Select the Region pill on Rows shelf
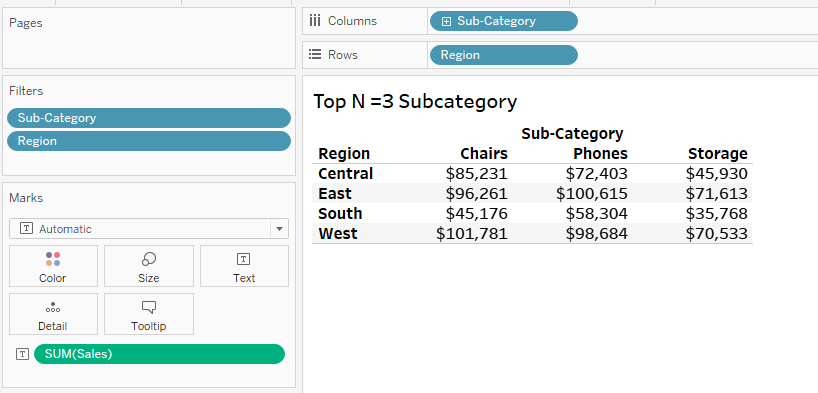 click(x=503, y=55)
